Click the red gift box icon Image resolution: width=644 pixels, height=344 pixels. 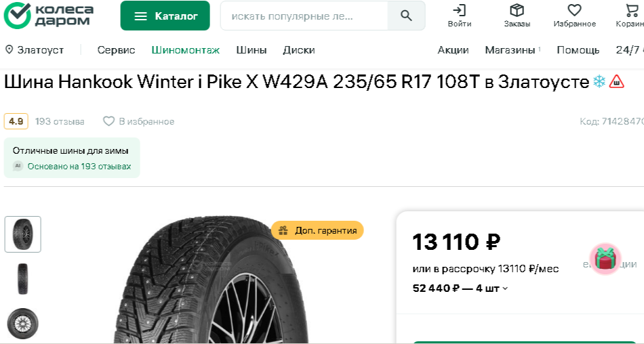605,259
